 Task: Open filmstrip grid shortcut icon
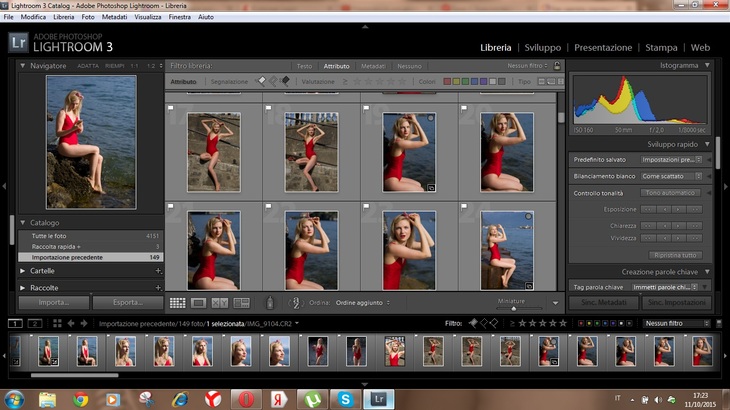coord(57,323)
